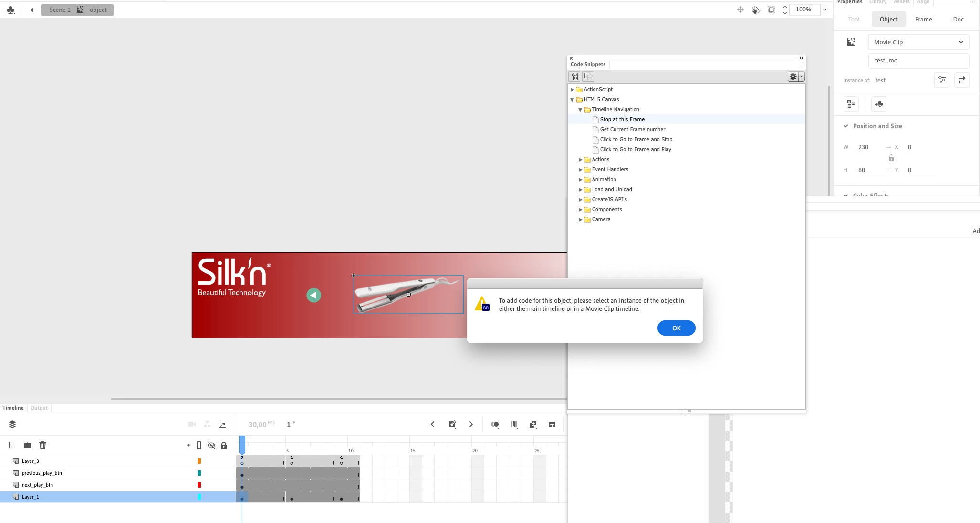Expand the Load and Unload folder

click(x=580, y=189)
